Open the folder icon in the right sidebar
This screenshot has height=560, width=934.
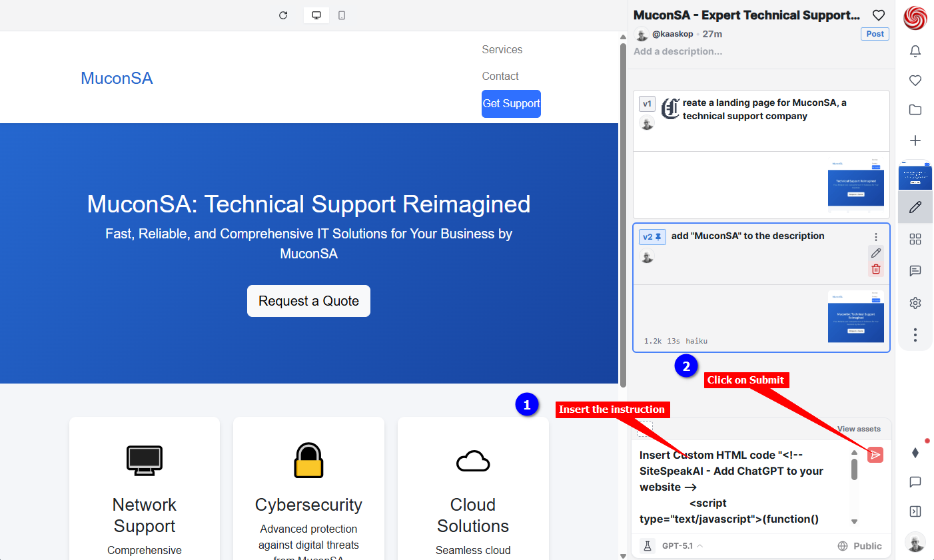pyautogui.click(x=915, y=110)
